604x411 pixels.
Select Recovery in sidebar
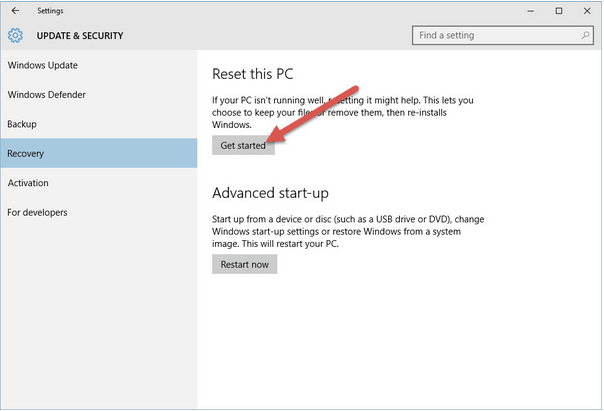point(99,153)
